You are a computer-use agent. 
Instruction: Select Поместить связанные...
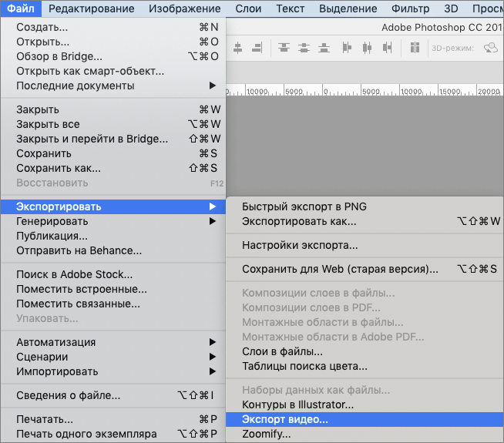click(x=113, y=304)
